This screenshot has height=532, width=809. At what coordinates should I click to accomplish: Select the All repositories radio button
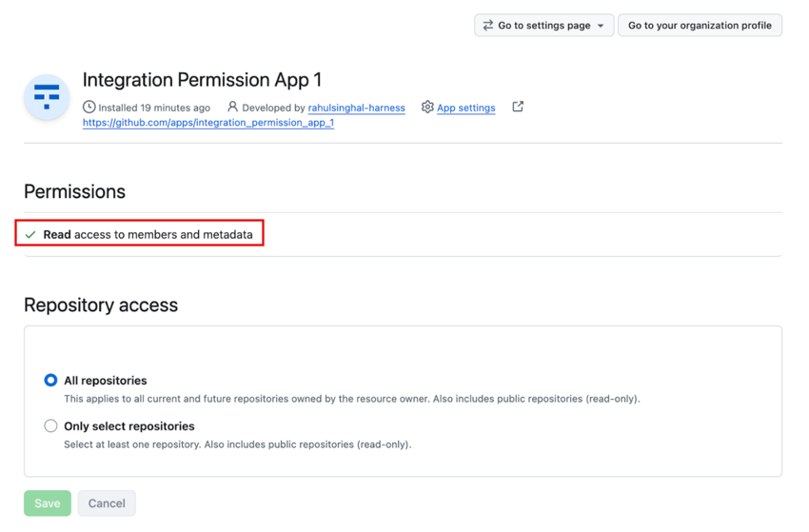[50, 381]
